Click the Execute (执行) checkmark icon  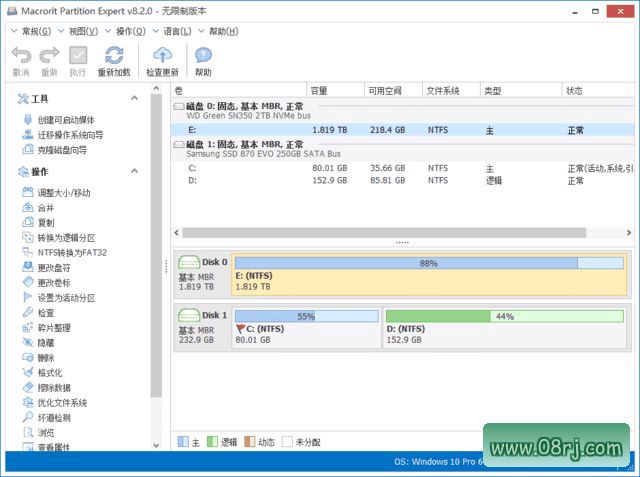[78, 55]
